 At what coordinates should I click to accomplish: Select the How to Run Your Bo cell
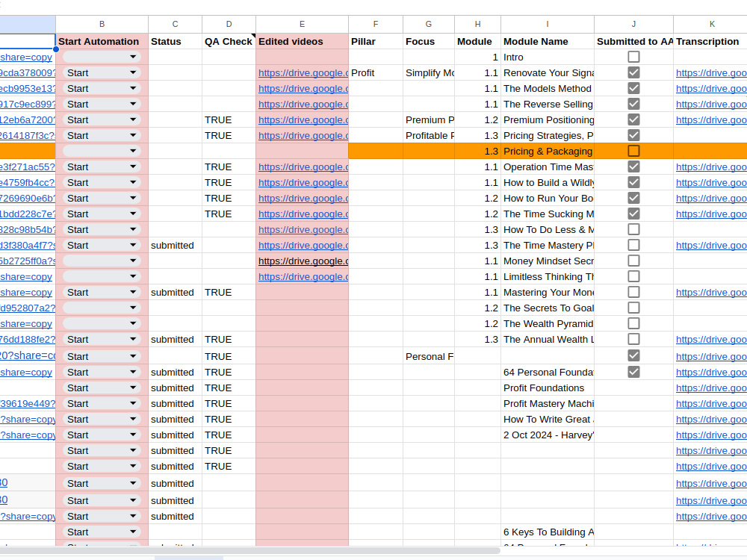pyautogui.click(x=548, y=198)
